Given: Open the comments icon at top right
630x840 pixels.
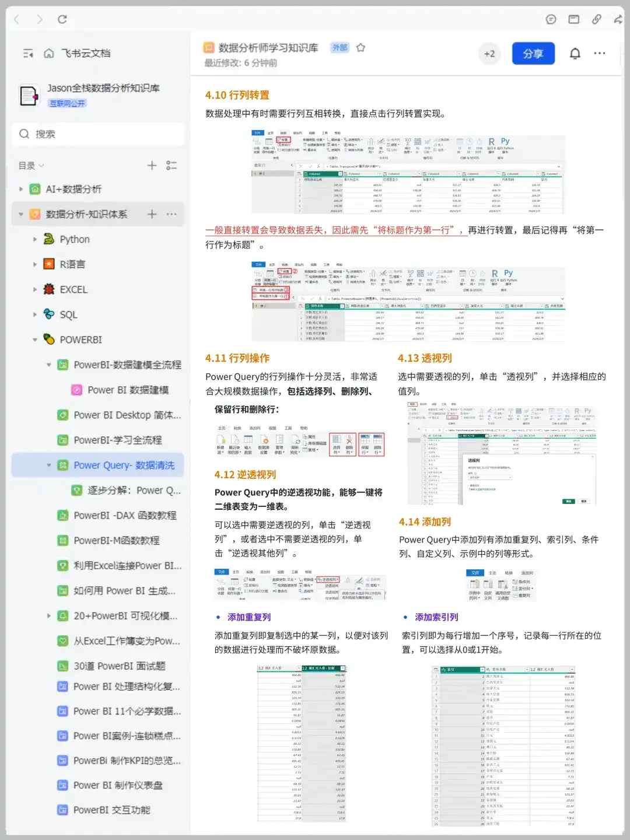Looking at the screenshot, I should (550, 19).
